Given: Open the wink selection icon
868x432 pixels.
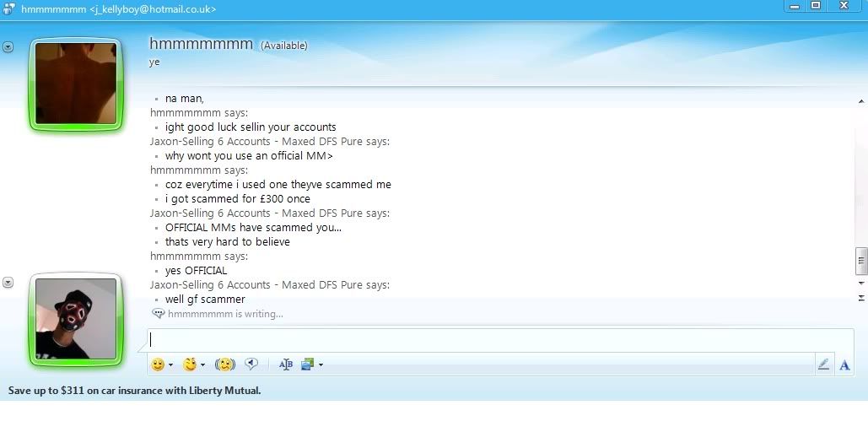Looking at the screenshot, I should click(190, 364).
